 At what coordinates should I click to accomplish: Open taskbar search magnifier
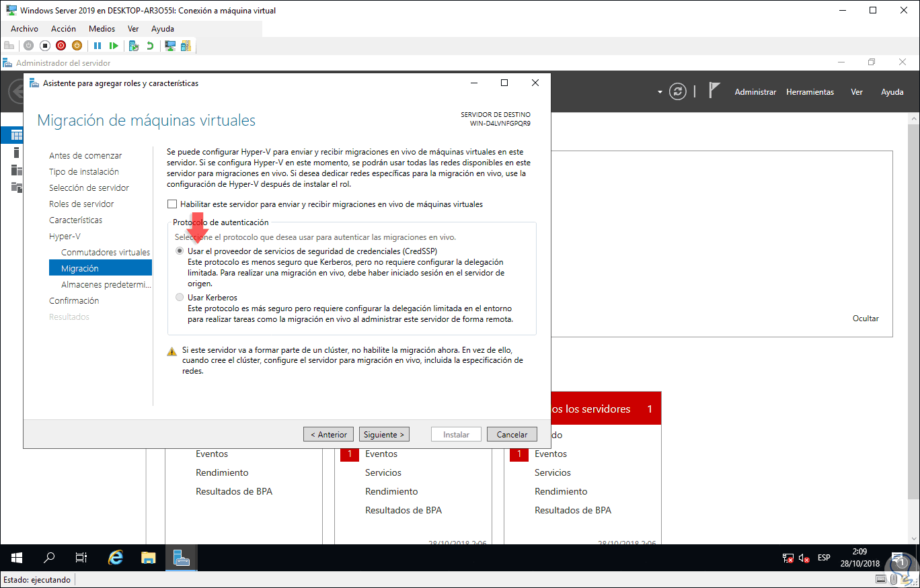tap(49, 558)
